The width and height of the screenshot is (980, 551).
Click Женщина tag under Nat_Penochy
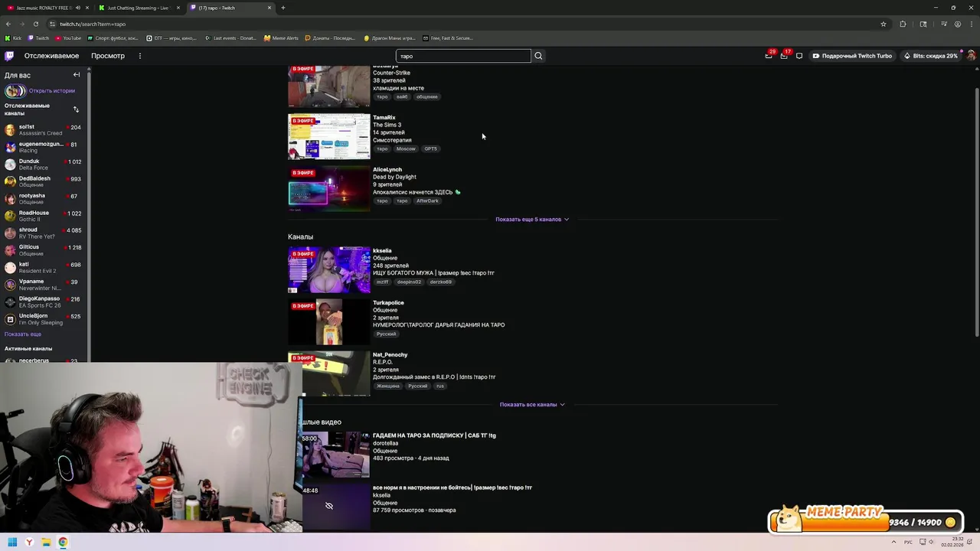click(388, 386)
